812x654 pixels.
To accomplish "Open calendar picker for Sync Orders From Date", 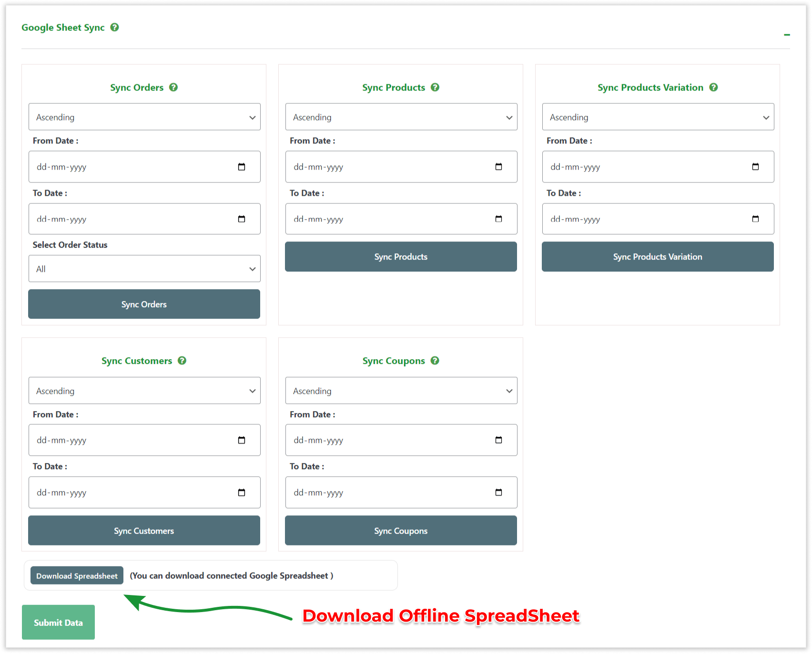I will [x=242, y=167].
